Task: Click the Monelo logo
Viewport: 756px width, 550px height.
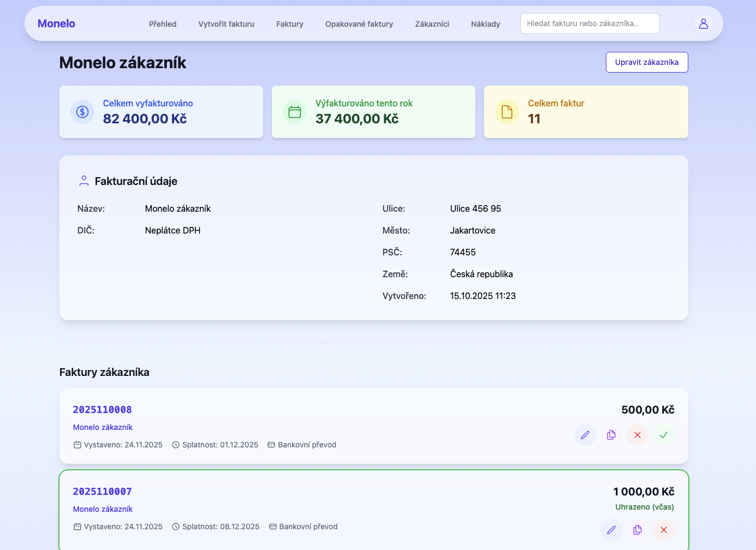Action: pyautogui.click(x=56, y=23)
